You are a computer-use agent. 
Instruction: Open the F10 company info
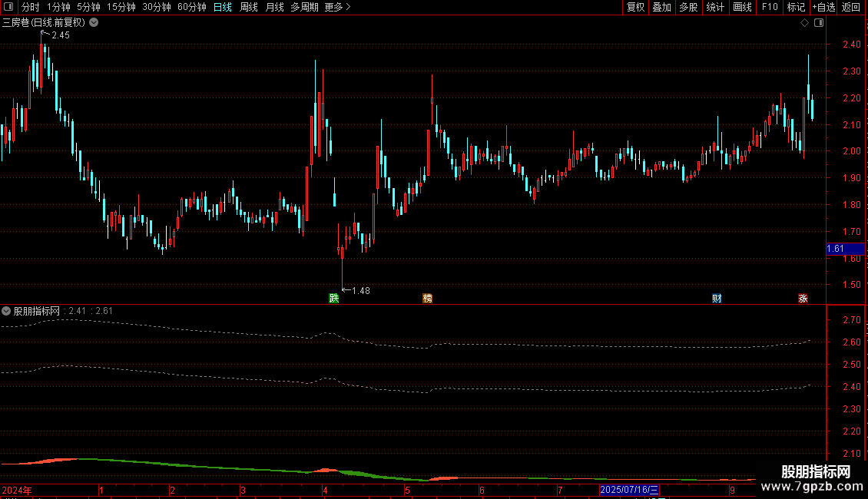point(770,7)
